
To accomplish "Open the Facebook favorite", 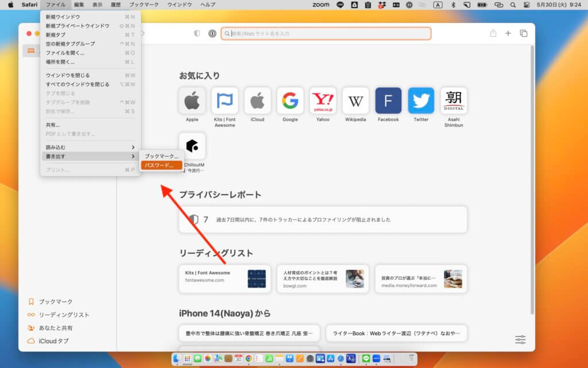I will (388, 100).
